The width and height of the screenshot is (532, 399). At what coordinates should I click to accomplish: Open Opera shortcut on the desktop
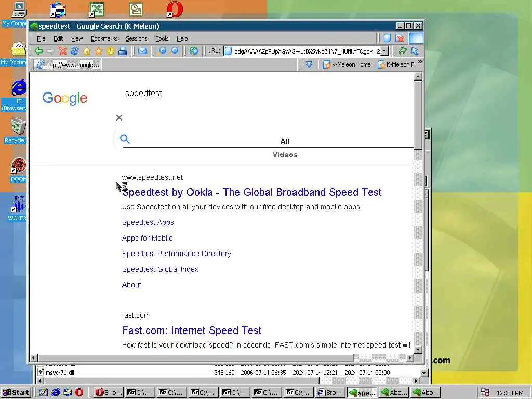(x=175, y=9)
